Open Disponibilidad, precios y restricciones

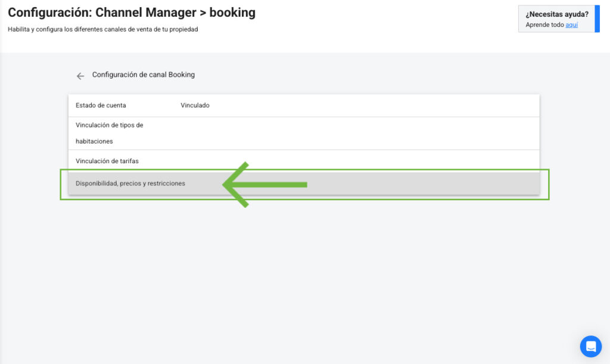click(130, 183)
